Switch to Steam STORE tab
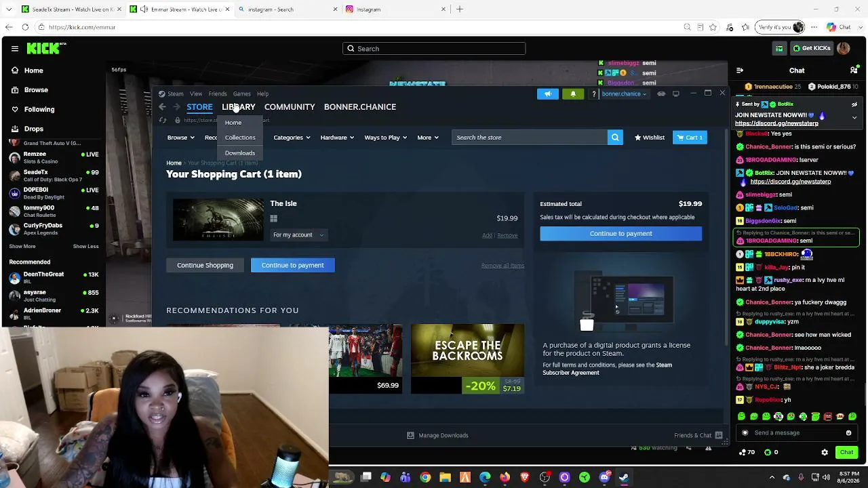 pyautogui.click(x=199, y=107)
